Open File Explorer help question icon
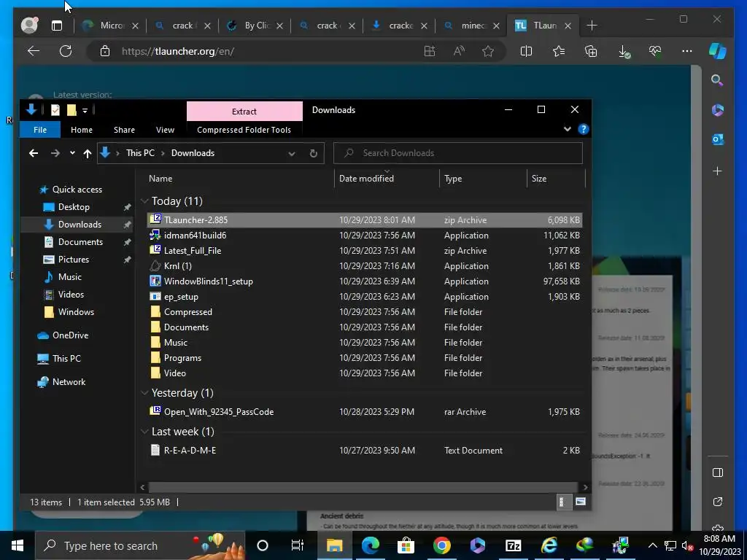747x560 pixels. point(583,129)
